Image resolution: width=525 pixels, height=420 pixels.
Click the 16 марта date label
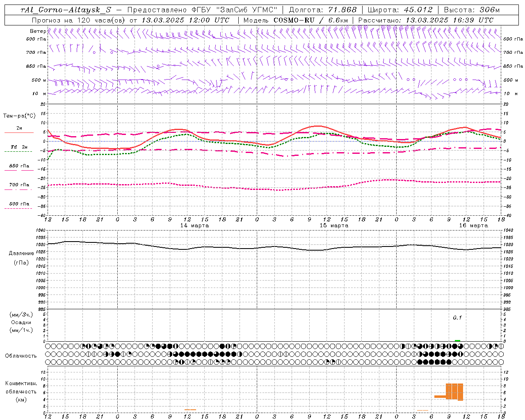473,226
